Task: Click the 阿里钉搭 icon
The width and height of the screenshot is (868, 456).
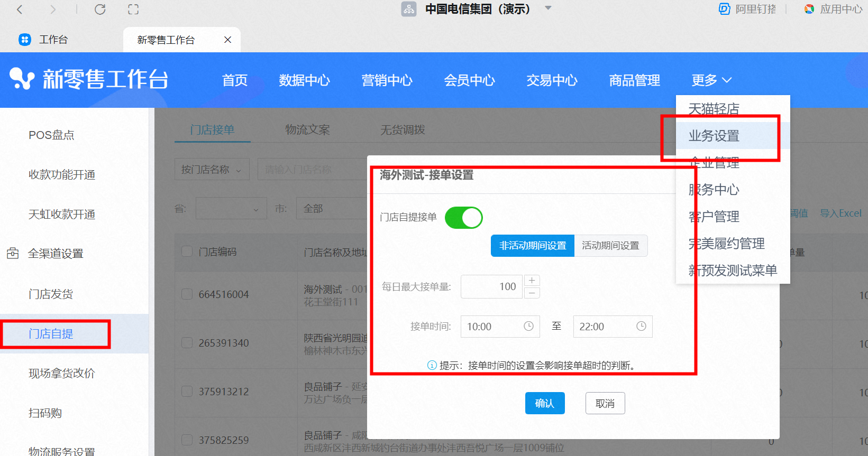Action: 724,9
